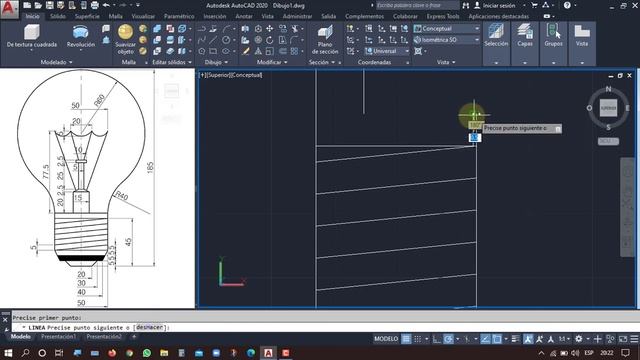Open workspace switching gear in status bar
Image resolution: width=640 pixels, height=360 pixels.
(x=579, y=339)
